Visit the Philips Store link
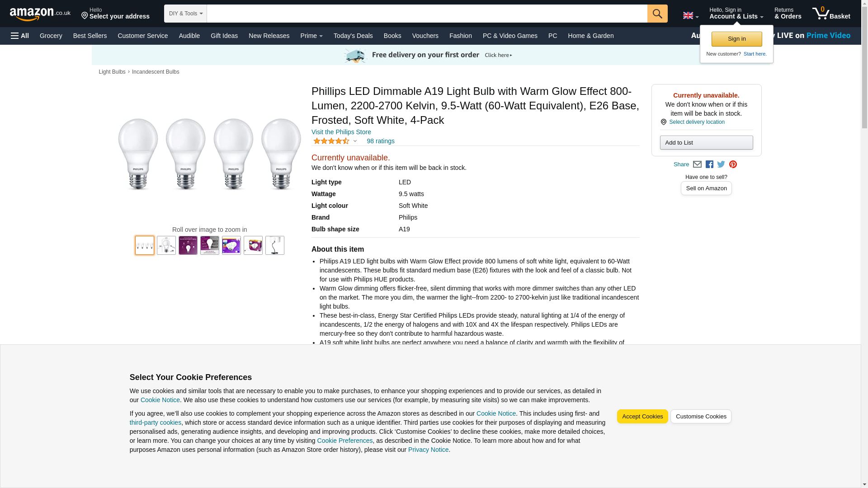 (341, 132)
